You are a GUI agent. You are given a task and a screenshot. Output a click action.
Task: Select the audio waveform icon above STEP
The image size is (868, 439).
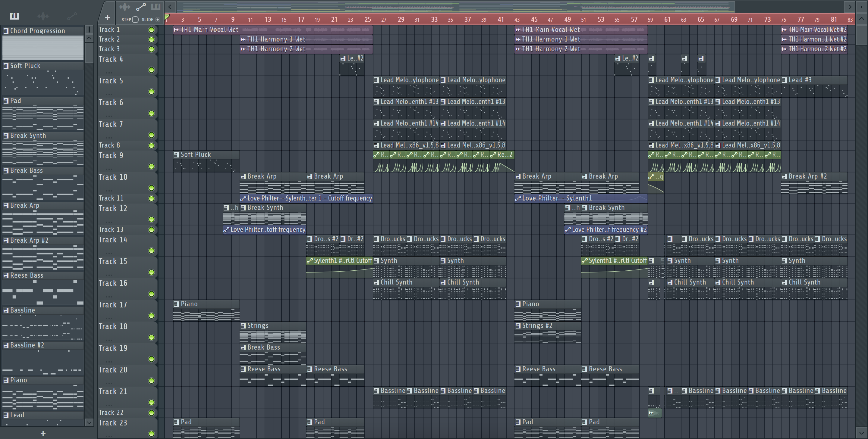tap(125, 7)
